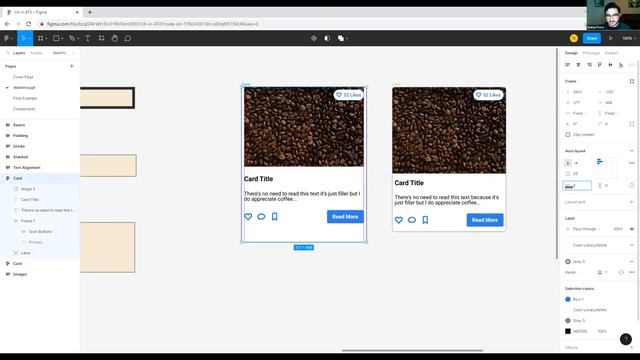The height and width of the screenshot is (360, 640).
Task: Open the zoom level dropdown
Action: point(629,38)
